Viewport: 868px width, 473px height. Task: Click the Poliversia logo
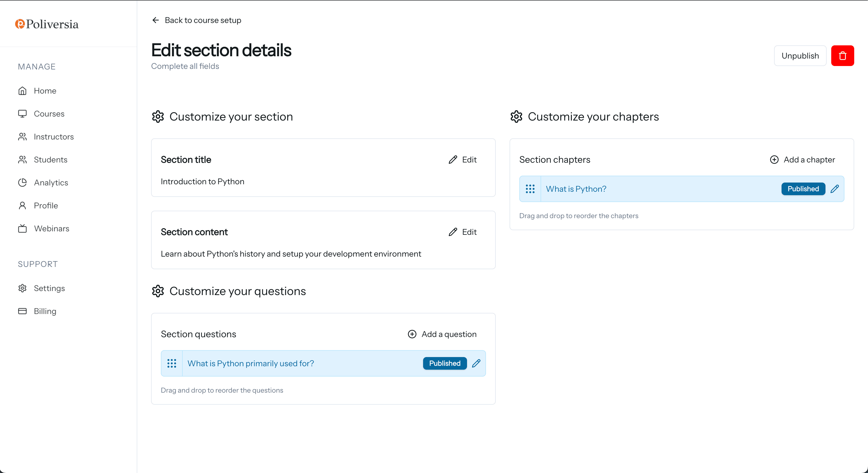pos(47,24)
